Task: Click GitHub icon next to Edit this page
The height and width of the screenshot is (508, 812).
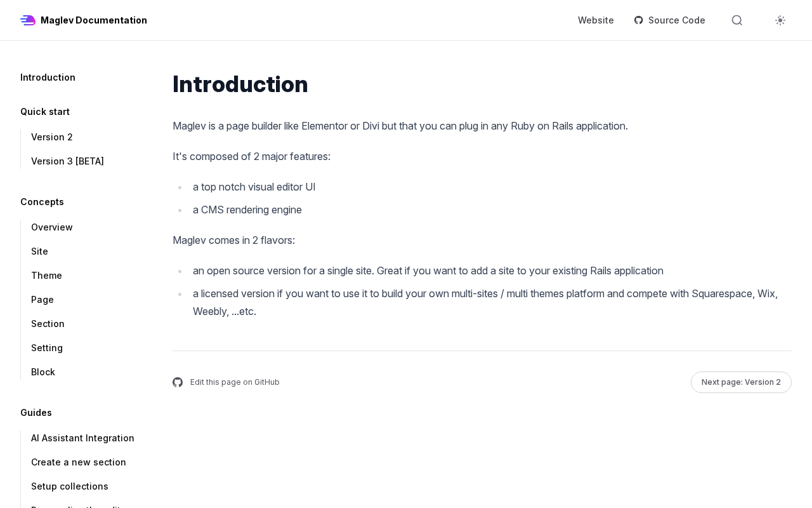Action: coord(178,382)
